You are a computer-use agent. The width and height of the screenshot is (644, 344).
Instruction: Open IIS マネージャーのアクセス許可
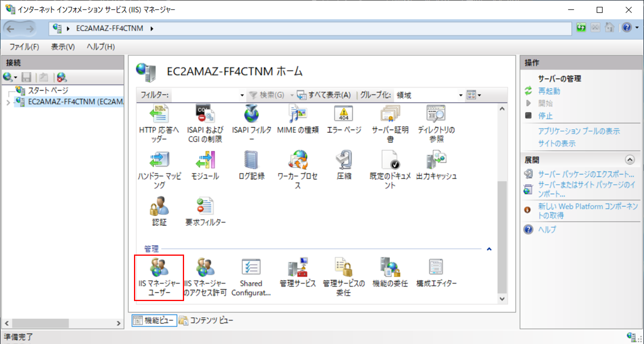205,277
